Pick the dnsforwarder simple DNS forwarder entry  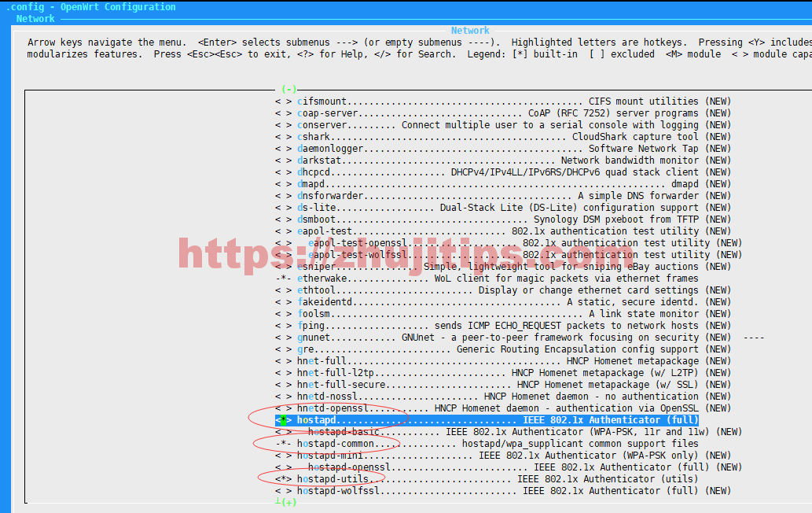(x=503, y=196)
